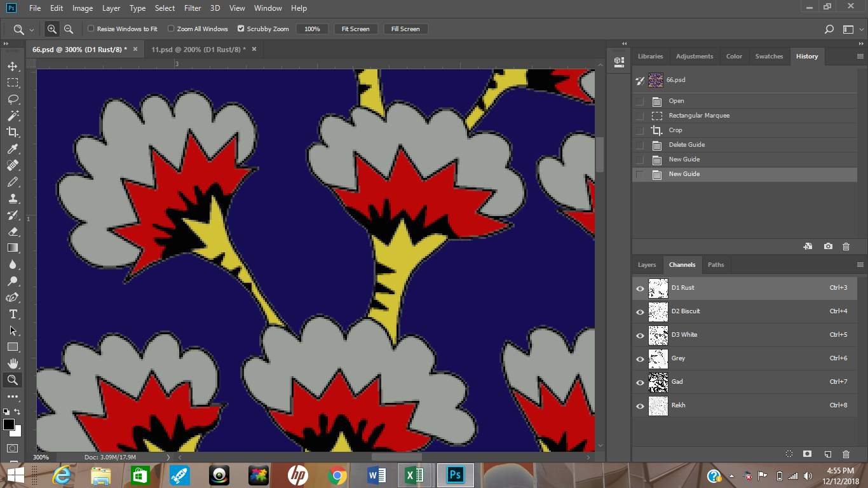The width and height of the screenshot is (868, 488).
Task: Switch to the Paths tab
Action: coord(715,265)
